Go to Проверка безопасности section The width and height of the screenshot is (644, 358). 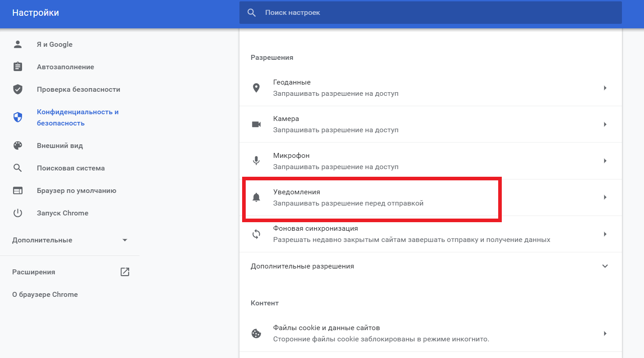78,89
